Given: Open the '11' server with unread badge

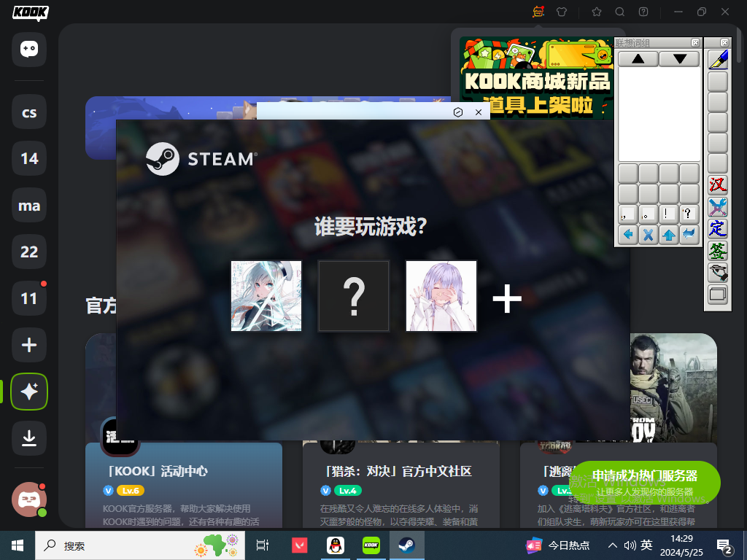Looking at the screenshot, I should tap(29, 298).
